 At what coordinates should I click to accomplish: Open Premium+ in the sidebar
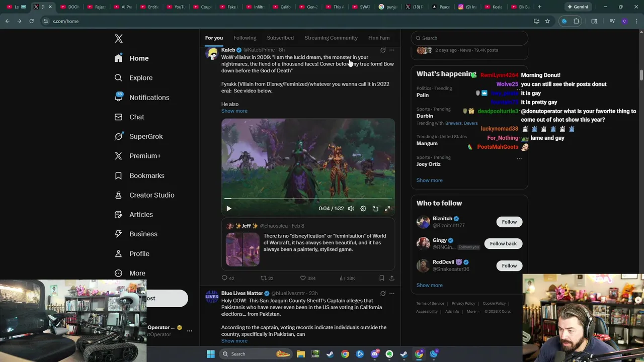(x=137, y=156)
